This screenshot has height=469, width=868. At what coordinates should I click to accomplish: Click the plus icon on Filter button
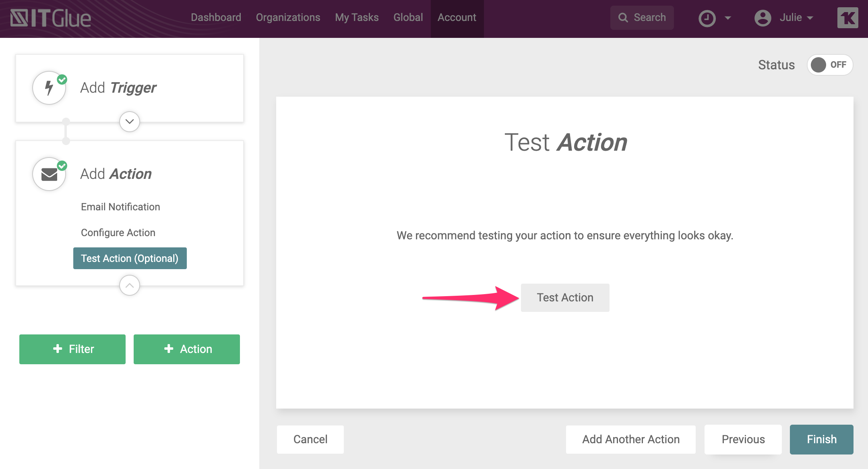58,349
